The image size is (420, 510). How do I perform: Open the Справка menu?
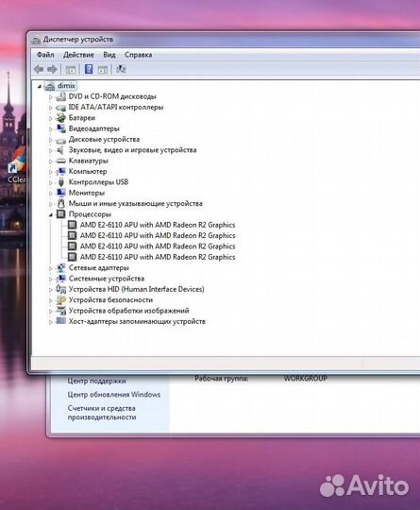[x=139, y=55]
